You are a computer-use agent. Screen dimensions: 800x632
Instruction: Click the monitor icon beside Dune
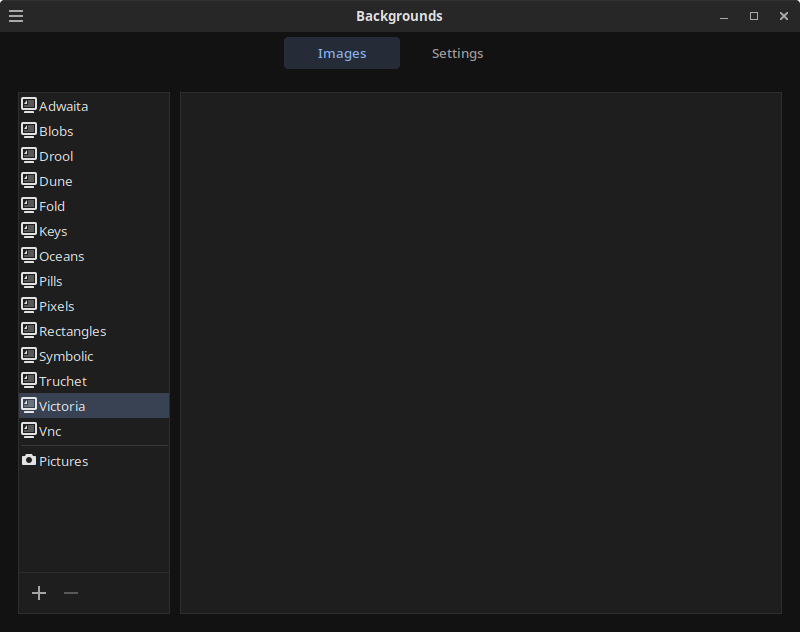tap(29, 181)
